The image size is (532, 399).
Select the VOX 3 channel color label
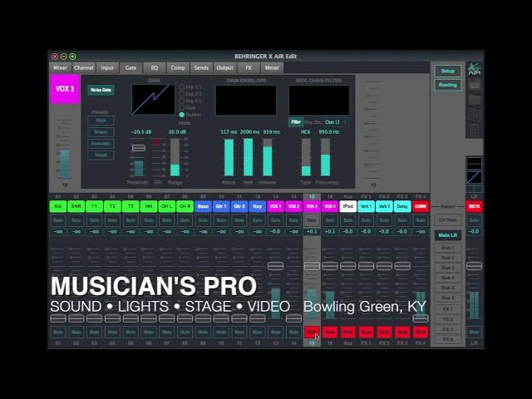[65, 89]
